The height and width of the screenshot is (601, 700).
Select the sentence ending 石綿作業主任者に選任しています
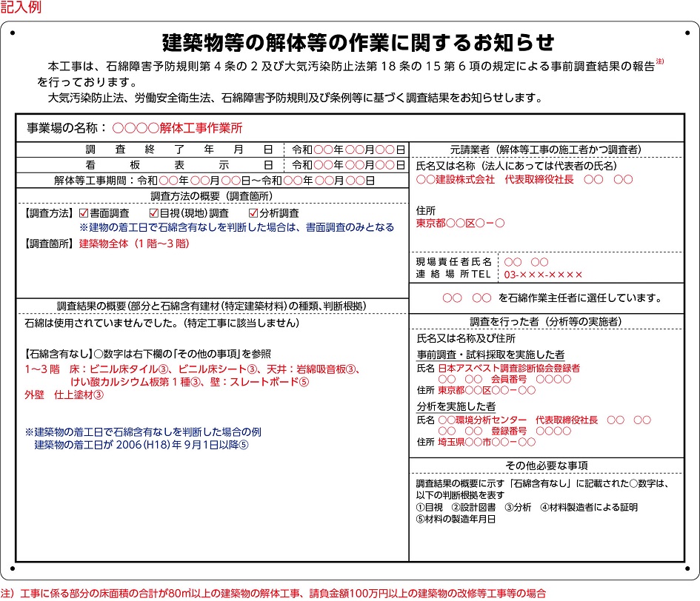[x=553, y=298]
